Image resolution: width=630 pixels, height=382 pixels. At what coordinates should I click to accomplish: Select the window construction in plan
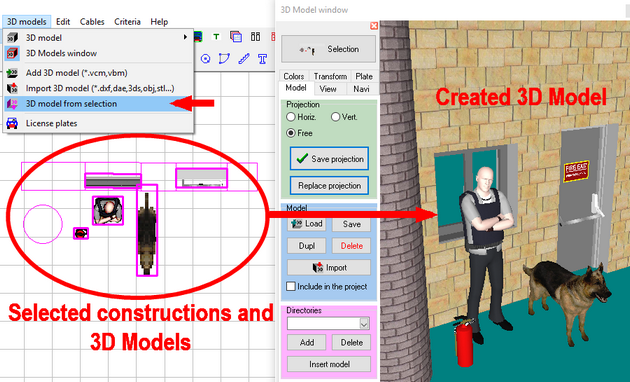[113, 180]
